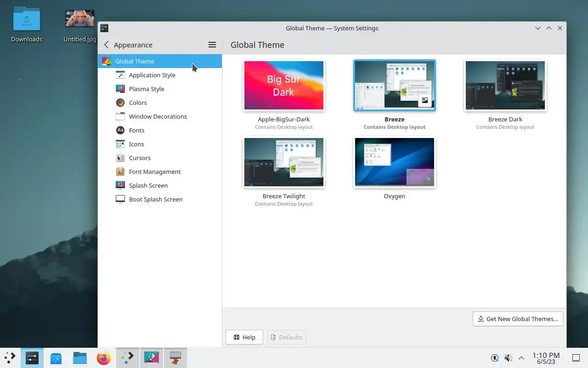Open the application launcher in taskbar
Screen dimensions: 588x368
pos(10,357)
